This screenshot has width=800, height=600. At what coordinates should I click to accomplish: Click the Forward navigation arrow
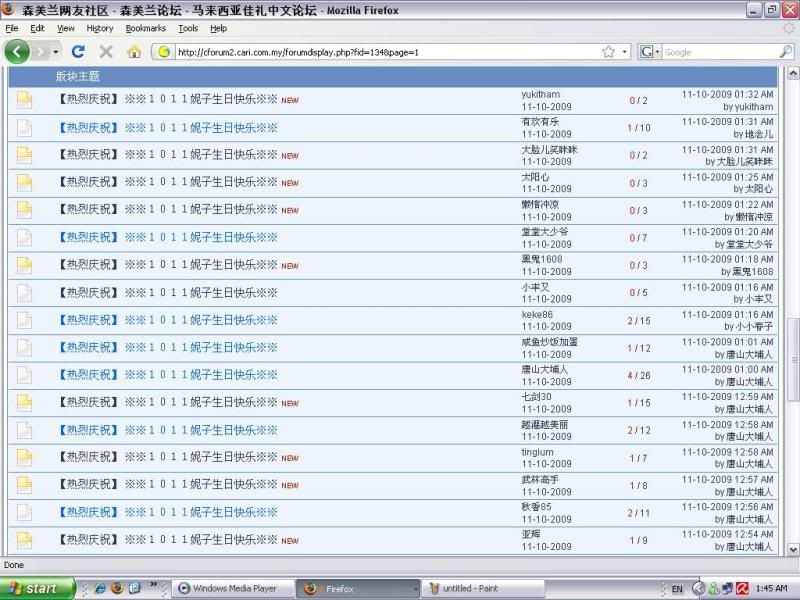40,52
